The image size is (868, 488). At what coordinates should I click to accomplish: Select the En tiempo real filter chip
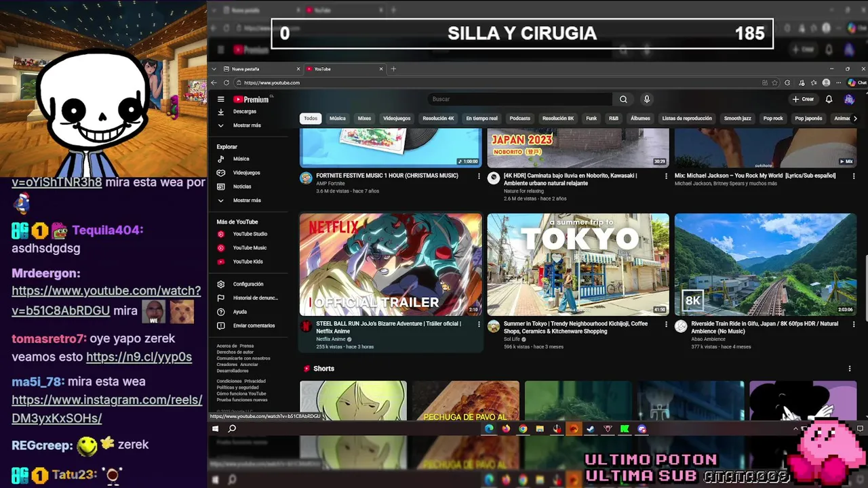(481, 119)
